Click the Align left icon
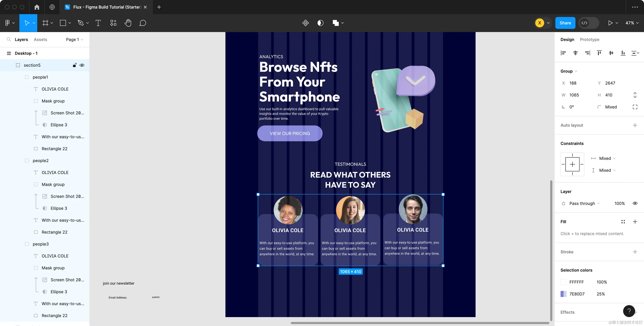Viewport: 644px width, 326px height. pyautogui.click(x=563, y=53)
